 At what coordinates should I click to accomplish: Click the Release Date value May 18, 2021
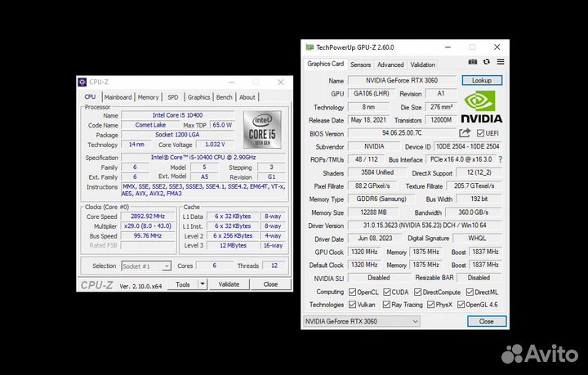(x=368, y=120)
